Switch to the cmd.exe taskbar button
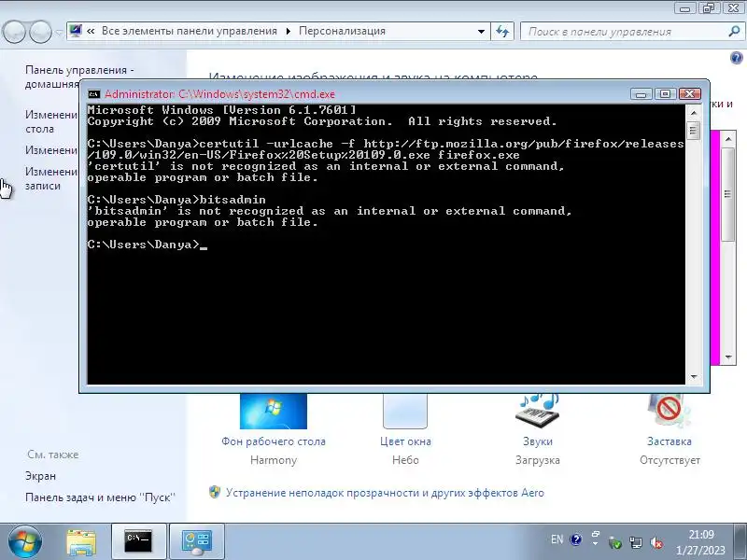This screenshot has width=747, height=560. click(138, 542)
